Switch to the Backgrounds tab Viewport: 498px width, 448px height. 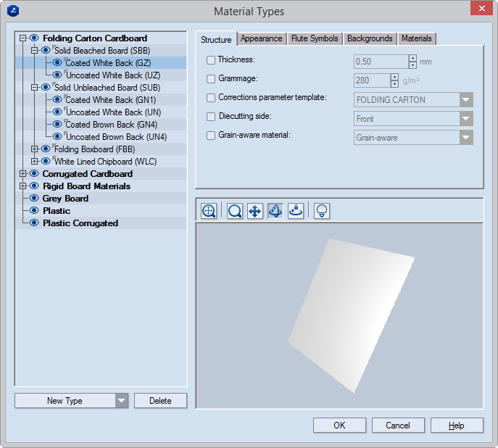(x=370, y=38)
